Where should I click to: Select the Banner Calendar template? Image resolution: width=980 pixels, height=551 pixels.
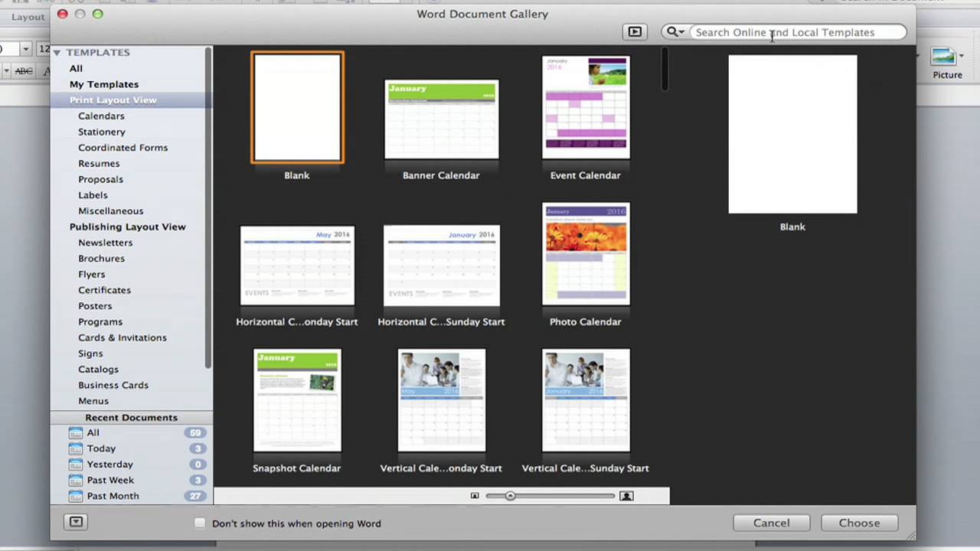coord(442,119)
